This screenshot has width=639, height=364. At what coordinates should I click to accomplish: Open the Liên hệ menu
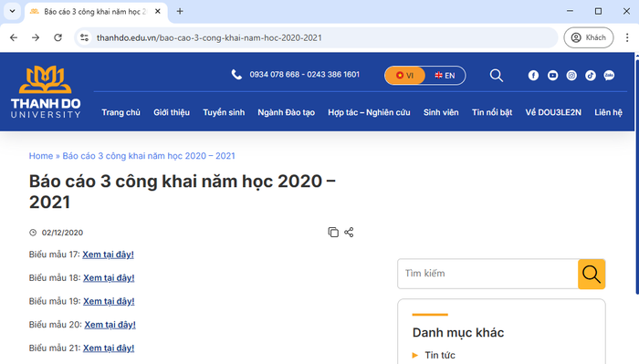click(x=609, y=112)
